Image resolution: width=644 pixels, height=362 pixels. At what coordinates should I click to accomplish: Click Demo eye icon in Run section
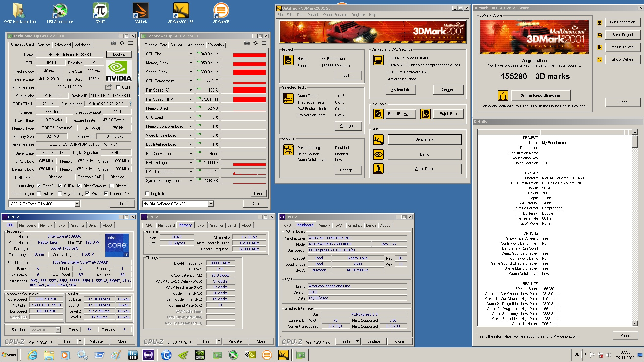[x=378, y=154]
